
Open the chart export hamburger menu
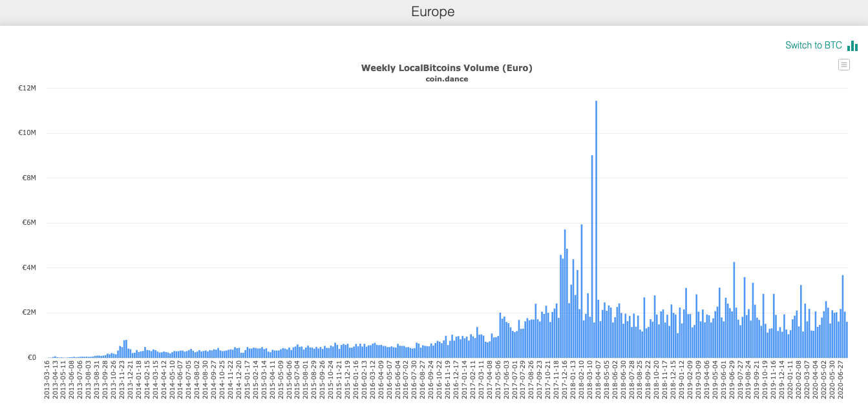pos(844,64)
